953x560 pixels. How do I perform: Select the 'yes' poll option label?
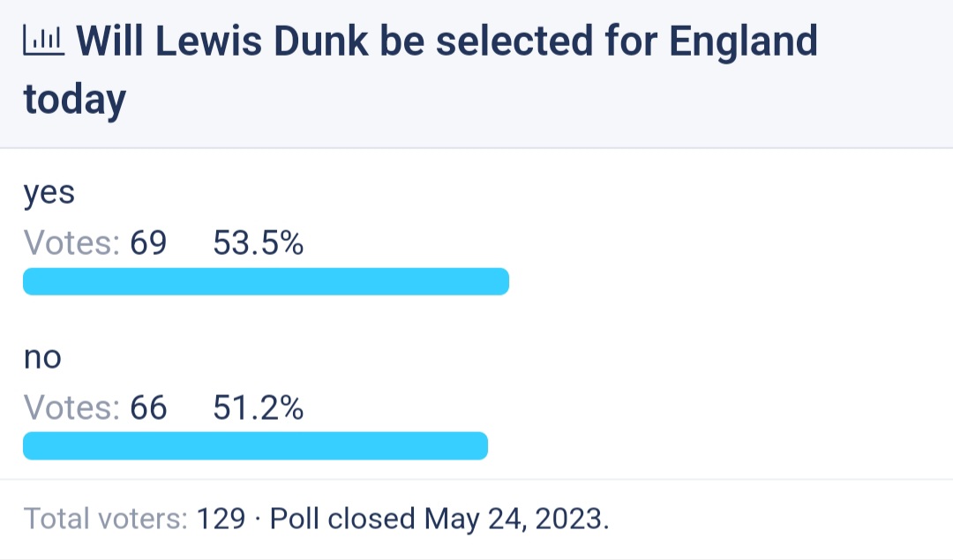tap(49, 194)
